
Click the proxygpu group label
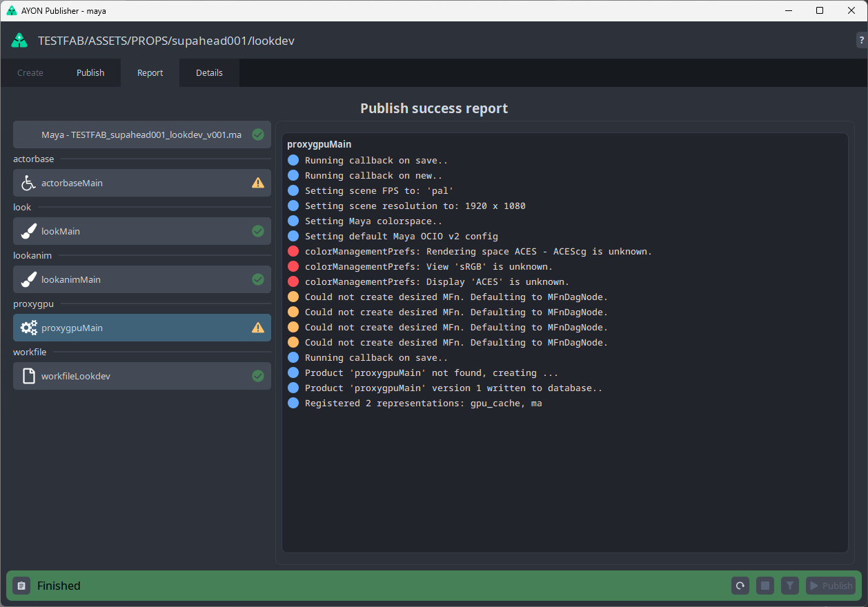point(33,303)
